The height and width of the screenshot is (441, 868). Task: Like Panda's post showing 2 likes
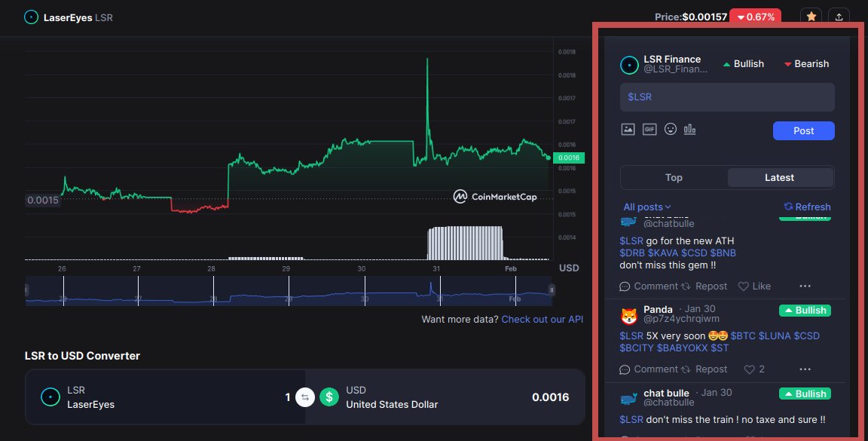click(x=754, y=369)
